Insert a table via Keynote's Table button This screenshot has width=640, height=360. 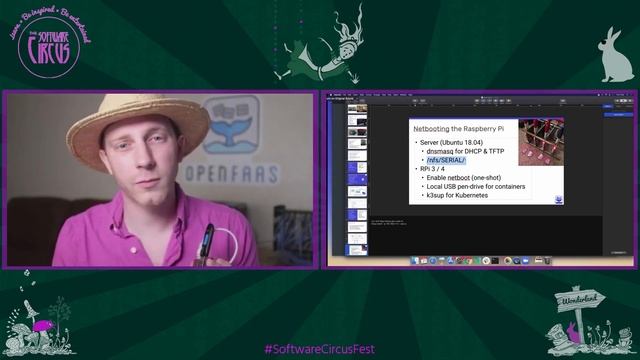(477, 100)
